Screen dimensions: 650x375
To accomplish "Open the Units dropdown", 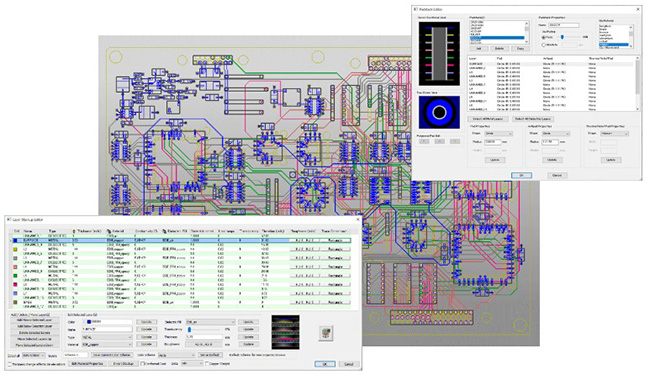I will click(x=192, y=363).
